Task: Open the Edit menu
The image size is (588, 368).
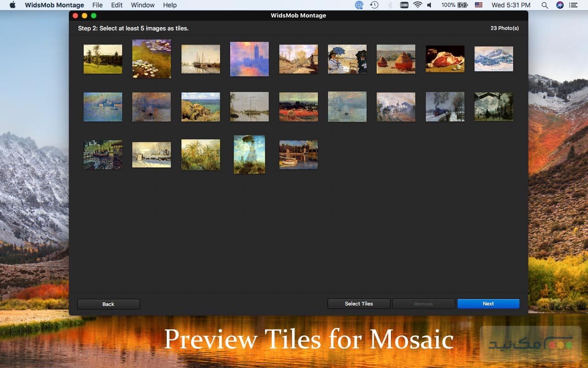Action: [x=117, y=5]
